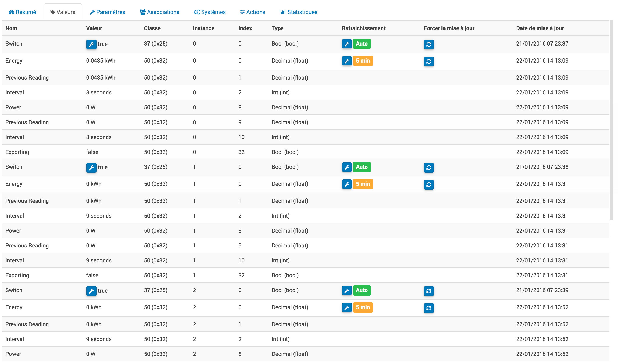Screen dimensions: 618x364
Task: Configure refresh wrench for Energy instance 1
Action: coord(347,184)
